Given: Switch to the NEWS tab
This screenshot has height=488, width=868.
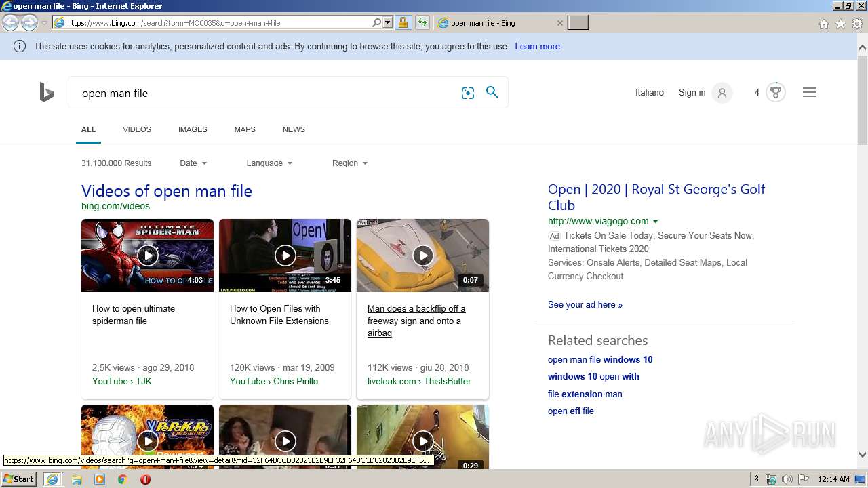Looking at the screenshot, I should click(x=294, y=129).
